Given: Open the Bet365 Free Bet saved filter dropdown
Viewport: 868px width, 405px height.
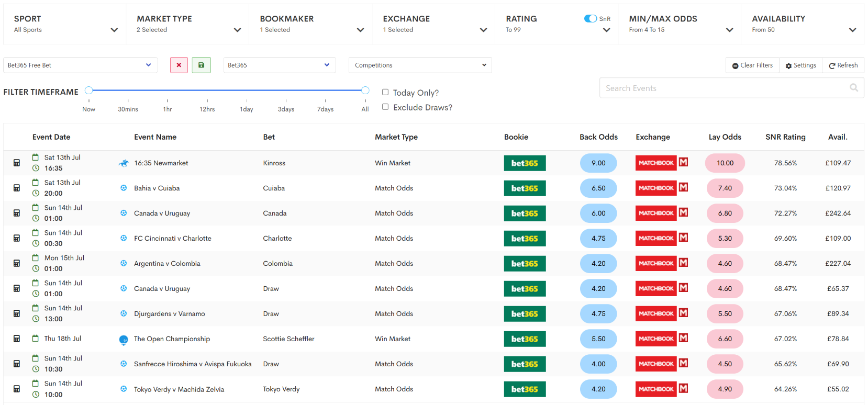Looking at the screenshot, I should tap(80, 65).
